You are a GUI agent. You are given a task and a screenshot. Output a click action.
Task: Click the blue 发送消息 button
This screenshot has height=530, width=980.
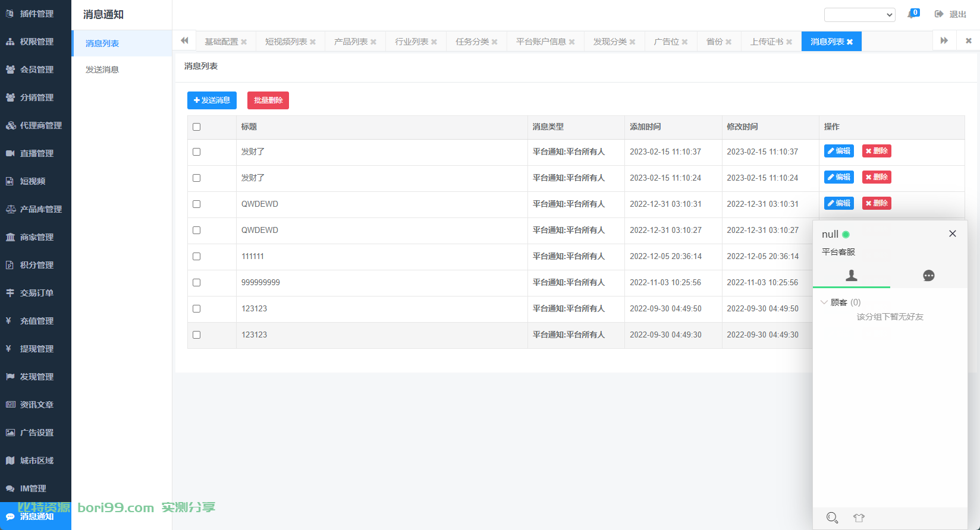click(212, 100)
